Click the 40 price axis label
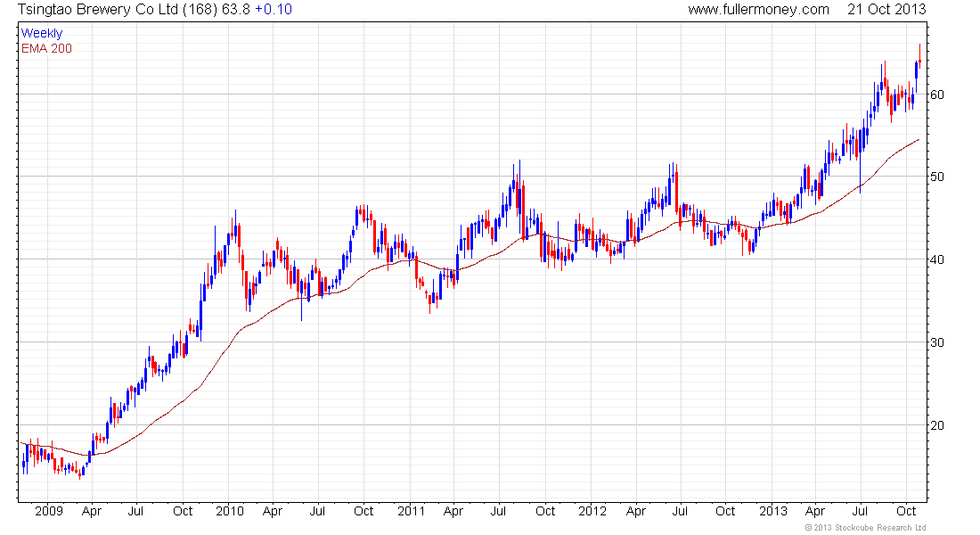980x535 pixels. point(937,259)
